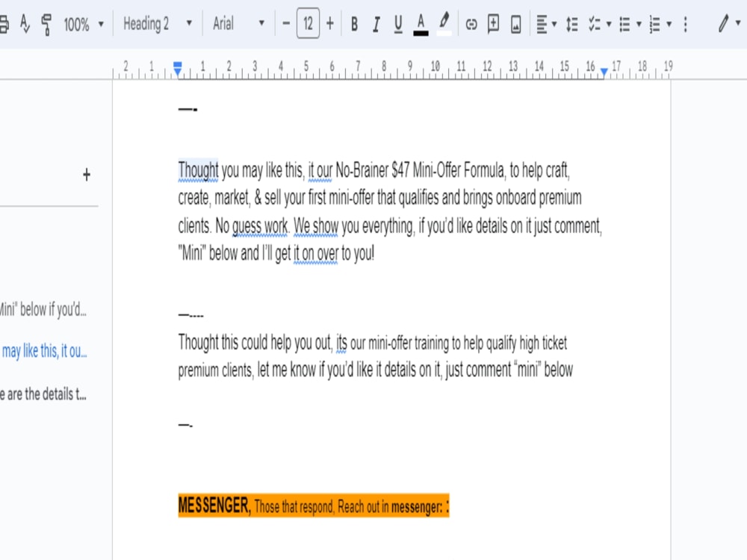This screenshot has height=560, width=747.
Task: Increase font size with plus button
Action: pos(329,23)
